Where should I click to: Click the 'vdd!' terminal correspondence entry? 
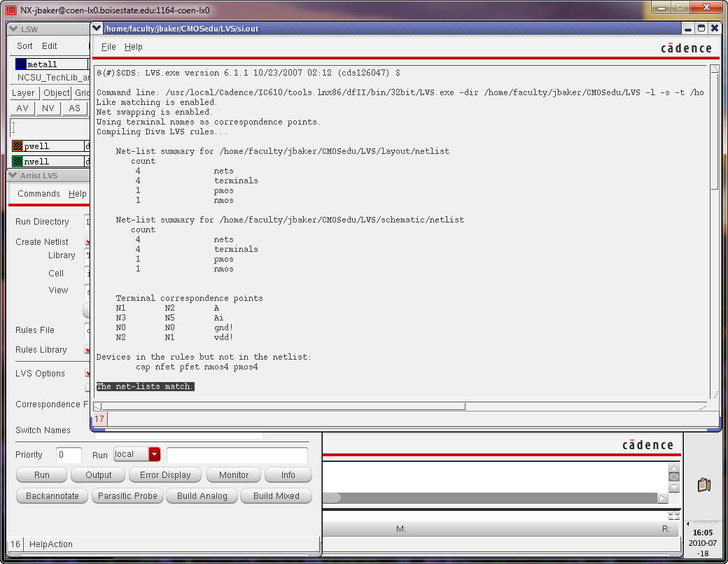(223, 337)
